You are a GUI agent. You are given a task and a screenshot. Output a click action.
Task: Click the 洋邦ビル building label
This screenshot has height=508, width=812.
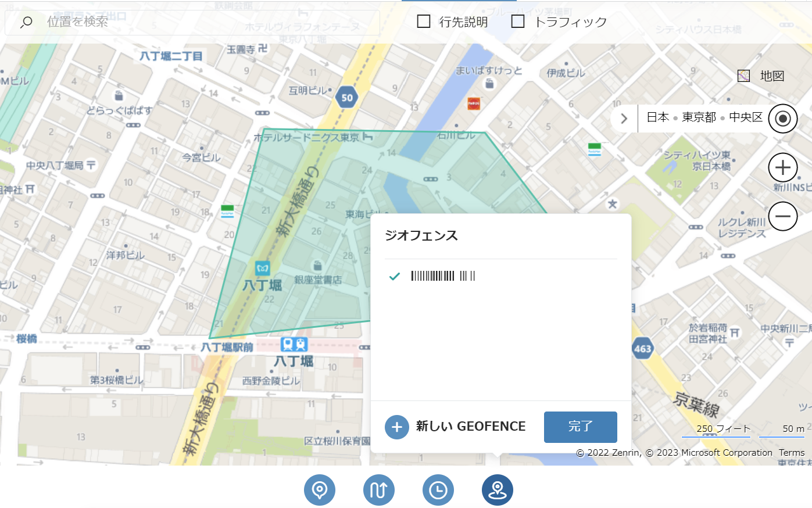point(126,255)
